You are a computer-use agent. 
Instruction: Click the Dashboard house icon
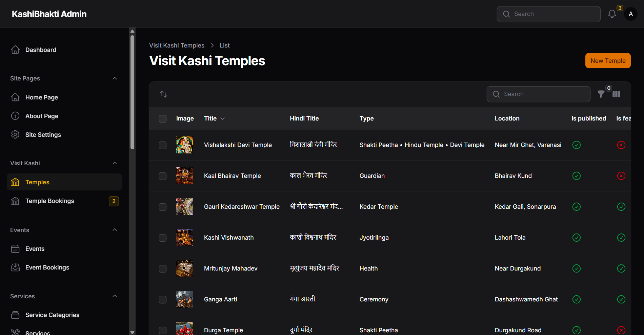pos(15,50)
